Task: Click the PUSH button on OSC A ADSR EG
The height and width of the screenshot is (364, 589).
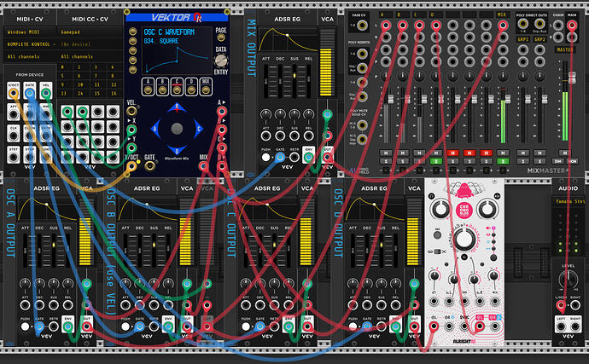Action: pos(25,326)
